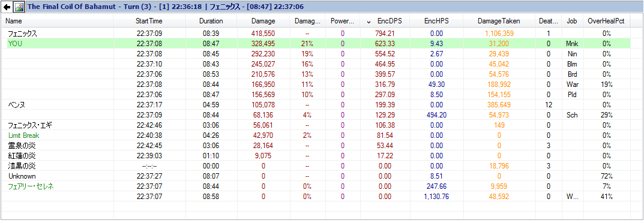
Task: Click damage value 245,027
Action: click(263, 64)
